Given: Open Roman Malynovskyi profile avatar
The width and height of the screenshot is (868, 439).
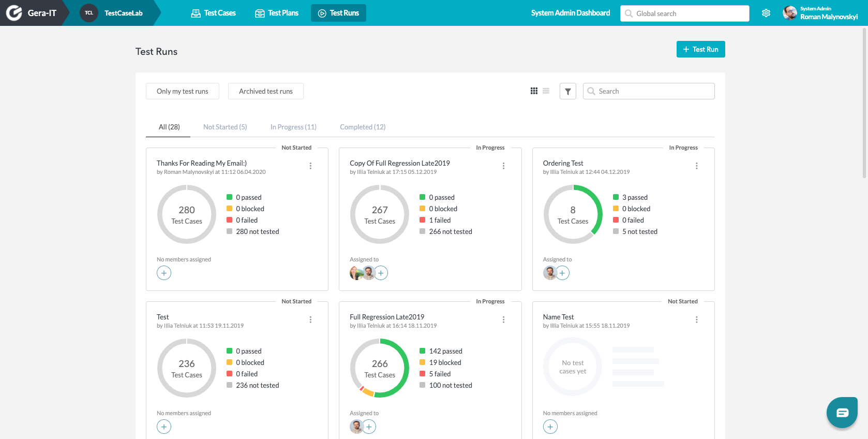Looking at the screenshot, I should click(789, 13).
